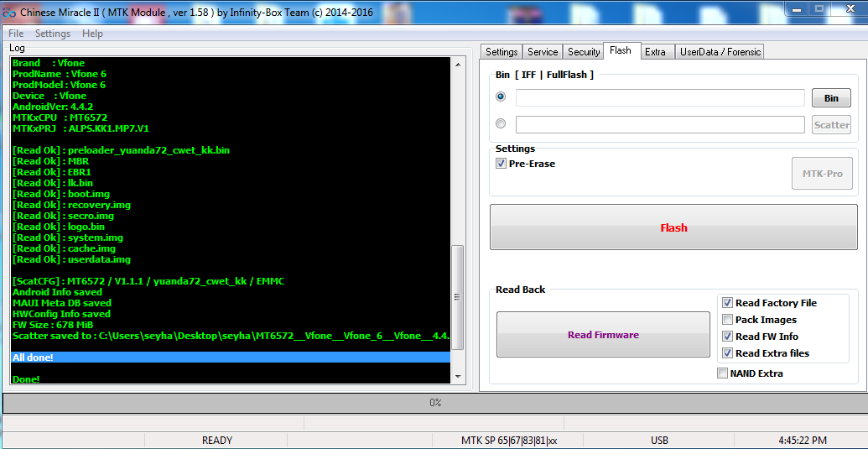Toggle Read Extra files checkbox

pos(727,352)
